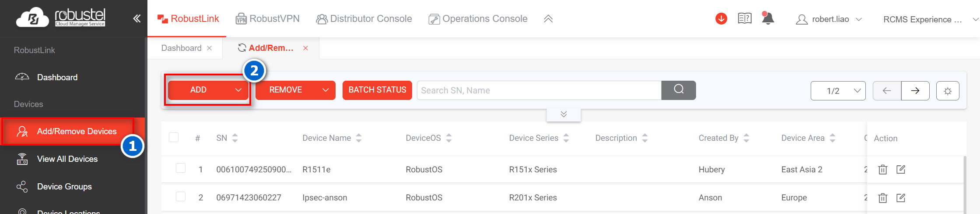Image resolution: width=980 pixels, height=214 pixels.
Task: Go to next page arrow
Action: click(x=915, y=91)
